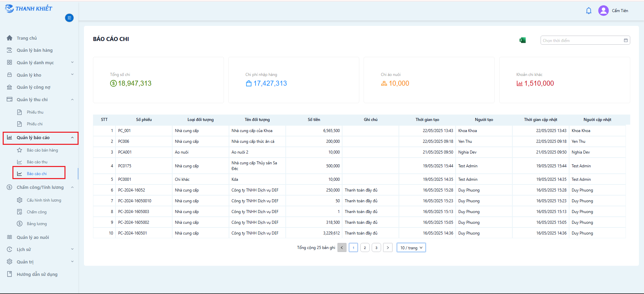Go to page 2
Screen dimensions: 644x294
pyautogui.click(x=365, y=248)
